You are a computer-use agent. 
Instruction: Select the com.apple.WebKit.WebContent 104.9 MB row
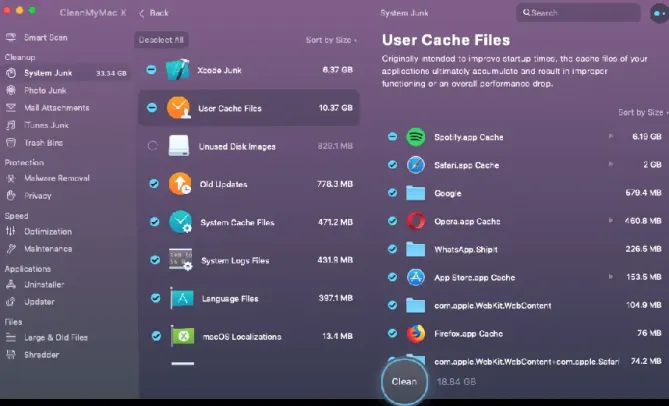pos(525,305)
